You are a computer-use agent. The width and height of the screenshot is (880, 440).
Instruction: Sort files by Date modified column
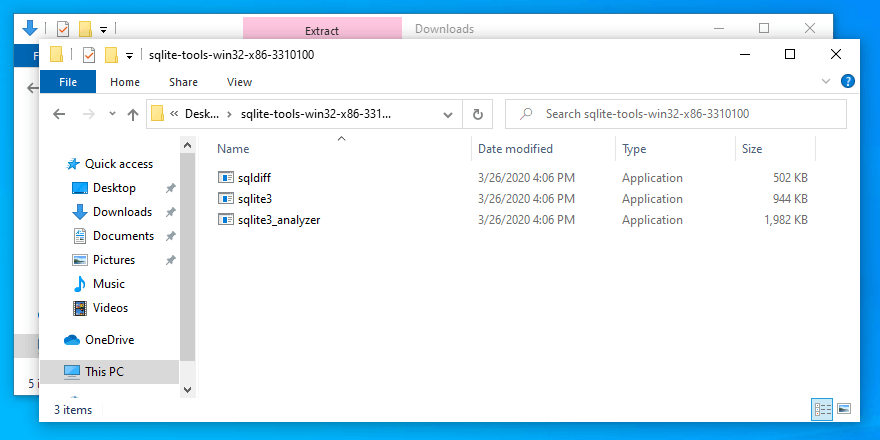pyautogui.click(x=515, y=149)
